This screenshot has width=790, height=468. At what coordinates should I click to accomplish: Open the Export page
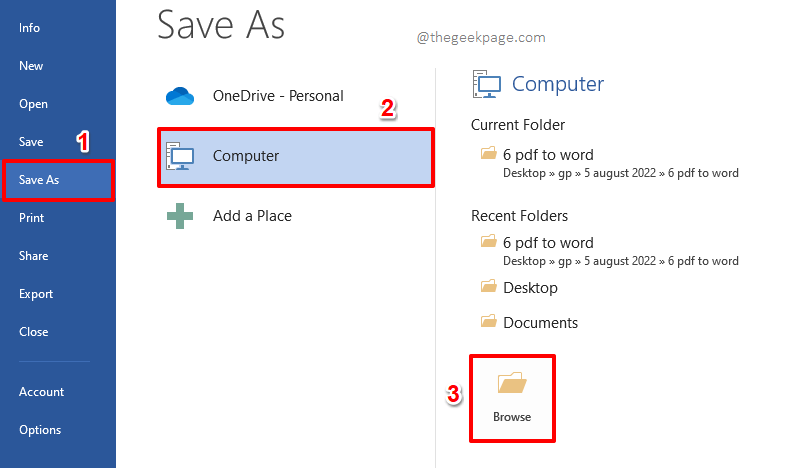point(35,294)
